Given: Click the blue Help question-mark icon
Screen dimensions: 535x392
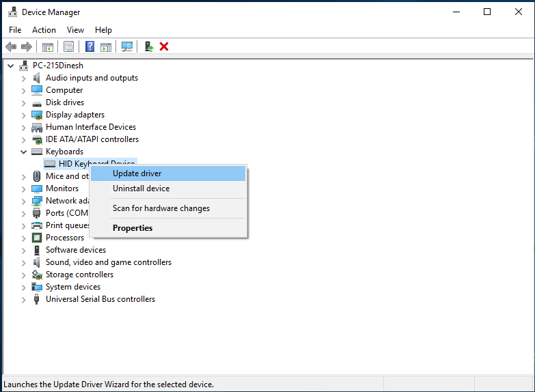Looking at the screenshot, I should tap(90, 46).
